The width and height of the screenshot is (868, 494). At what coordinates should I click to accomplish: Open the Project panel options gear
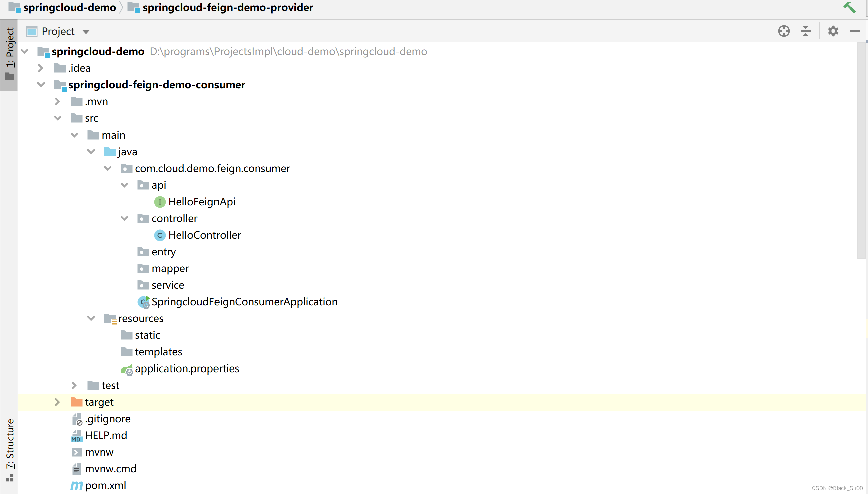pyautogui.click(x=833, y=31)
